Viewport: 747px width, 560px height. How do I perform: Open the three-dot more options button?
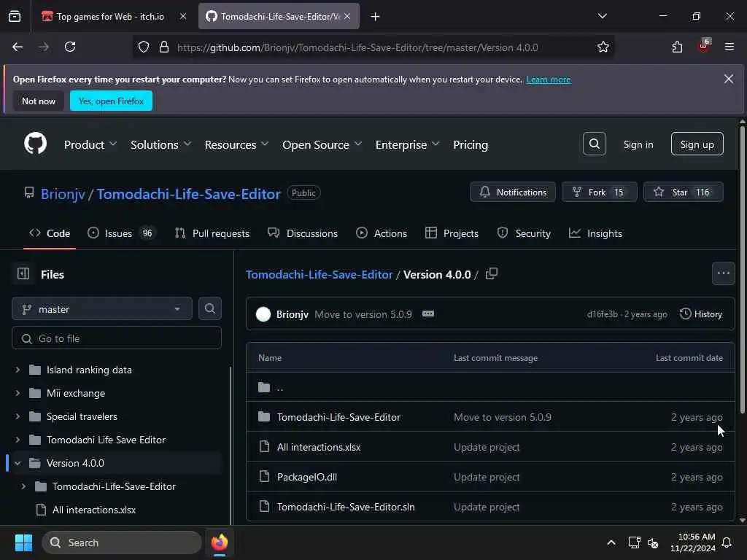tap(723, 273)
